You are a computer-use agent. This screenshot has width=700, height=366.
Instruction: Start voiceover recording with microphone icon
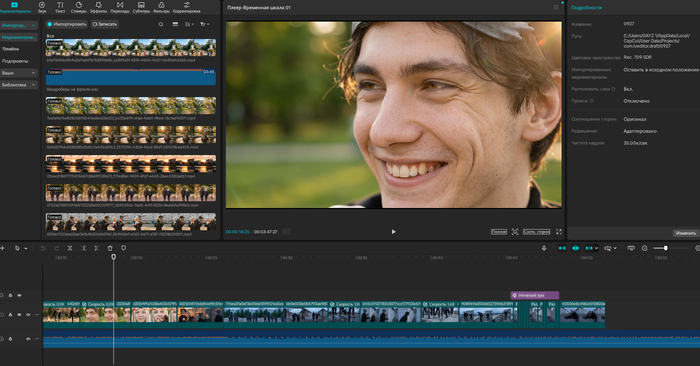point(544,248)
